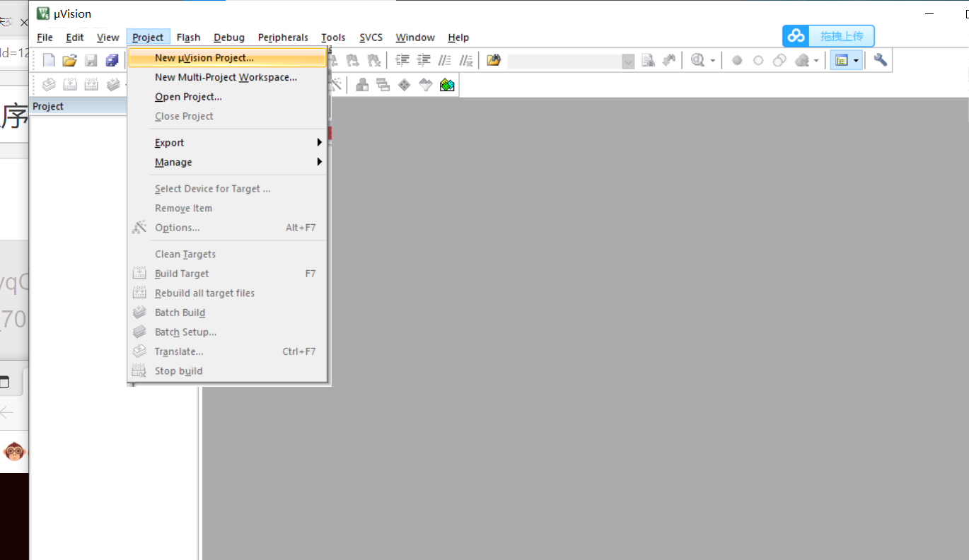Open the Edit menu
This screenshot has height=560, width=969.
[75, 37]
